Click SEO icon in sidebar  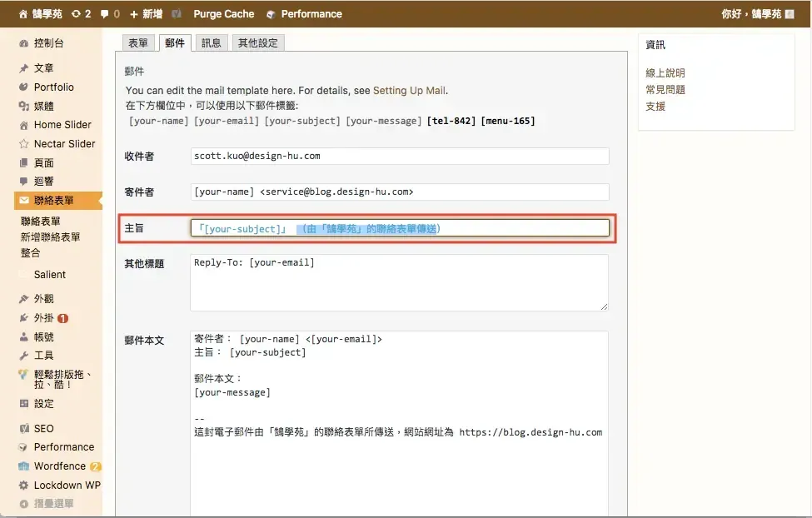[x=24, y=428]
